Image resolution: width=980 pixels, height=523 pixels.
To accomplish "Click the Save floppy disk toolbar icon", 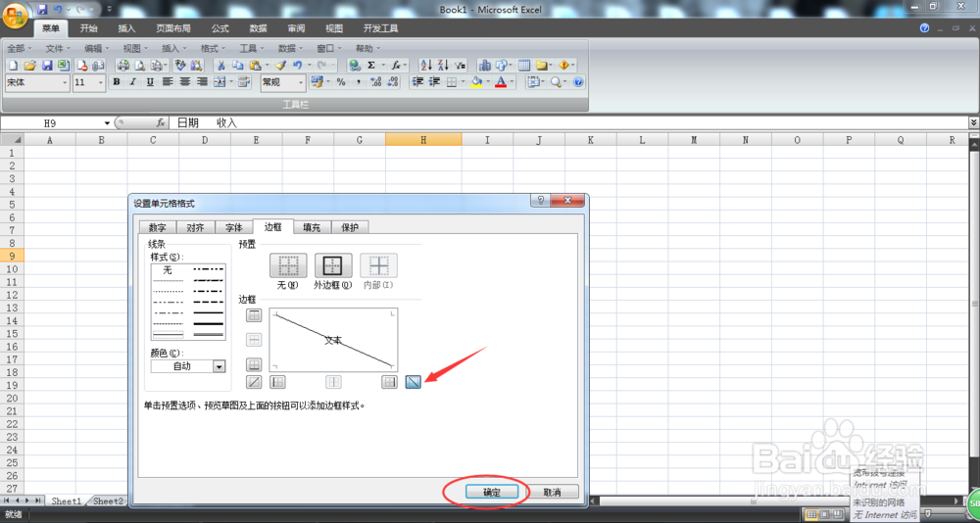I will [x=47, y=65].
